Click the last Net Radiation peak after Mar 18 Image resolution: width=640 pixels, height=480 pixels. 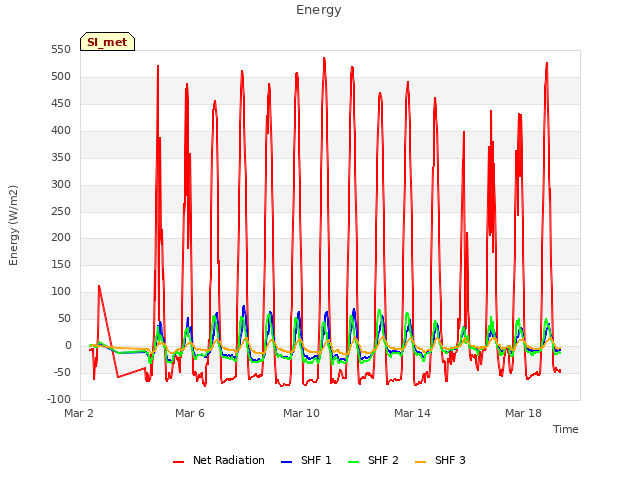point(547,63)
